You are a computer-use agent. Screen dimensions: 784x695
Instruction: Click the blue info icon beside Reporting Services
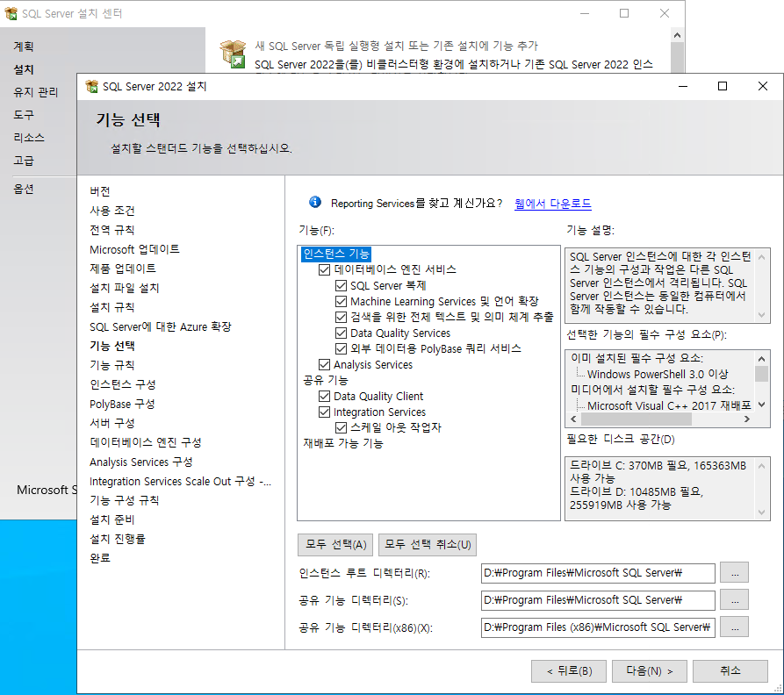(x=315, y=202)
